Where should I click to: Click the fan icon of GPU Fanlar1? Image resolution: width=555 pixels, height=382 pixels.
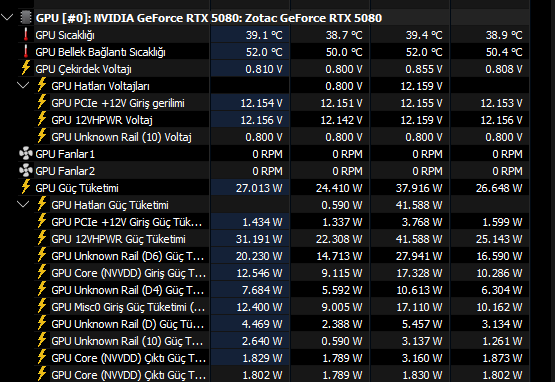[26, 154]
